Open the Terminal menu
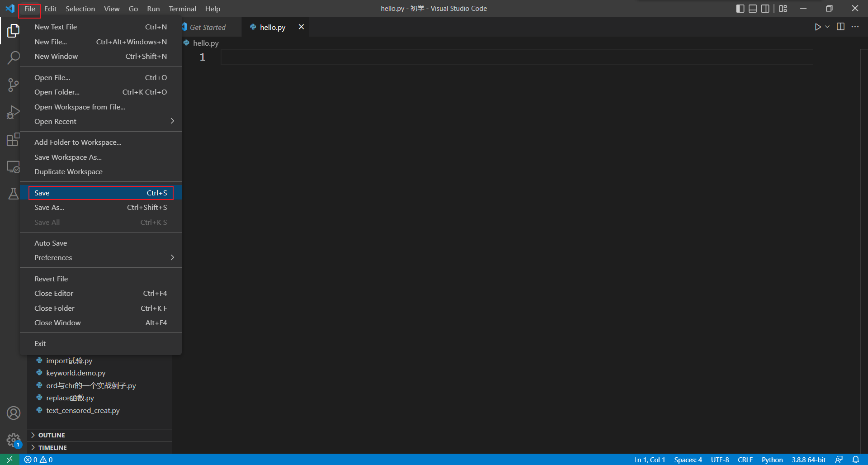The image size is (868, 465). pyautogui.click(x=183, y=9)
